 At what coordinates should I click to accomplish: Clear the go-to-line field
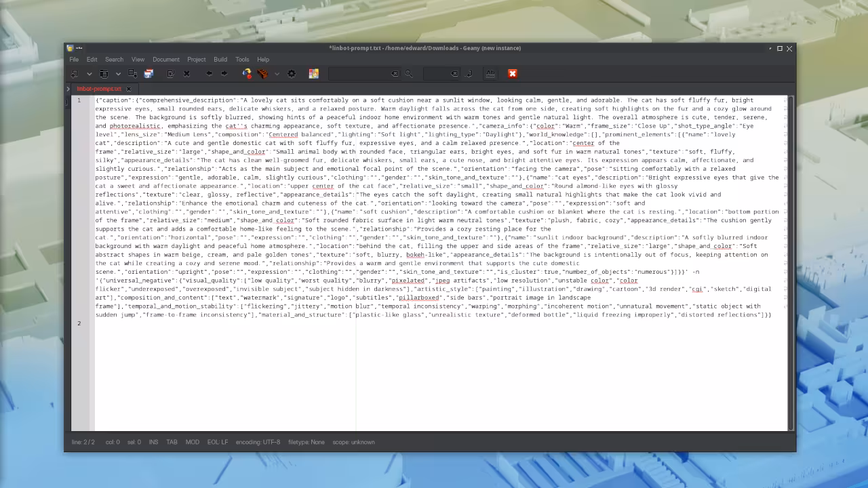(x=454, y=73)
